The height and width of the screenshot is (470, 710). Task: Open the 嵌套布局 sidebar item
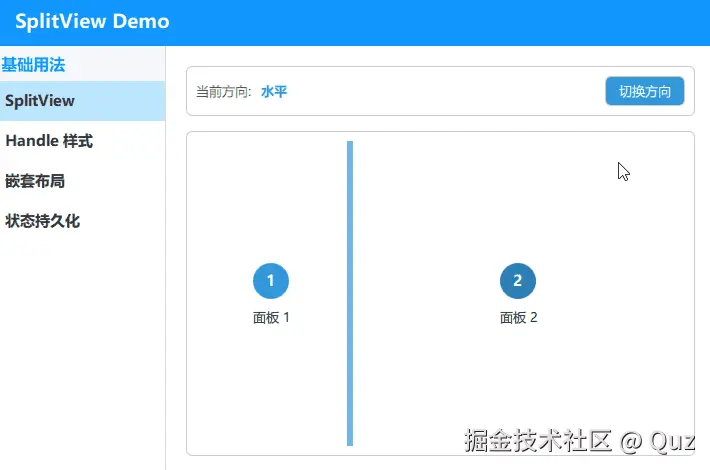[82, 181]
